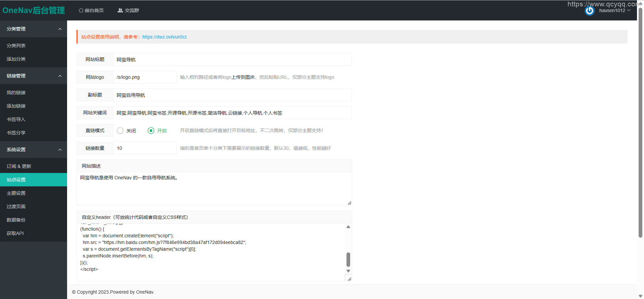Image resolution: width=644 pixels, height=299 pixels.
Task: Click the 网站描述 textarea resize handle
Action: pos(349,203)
